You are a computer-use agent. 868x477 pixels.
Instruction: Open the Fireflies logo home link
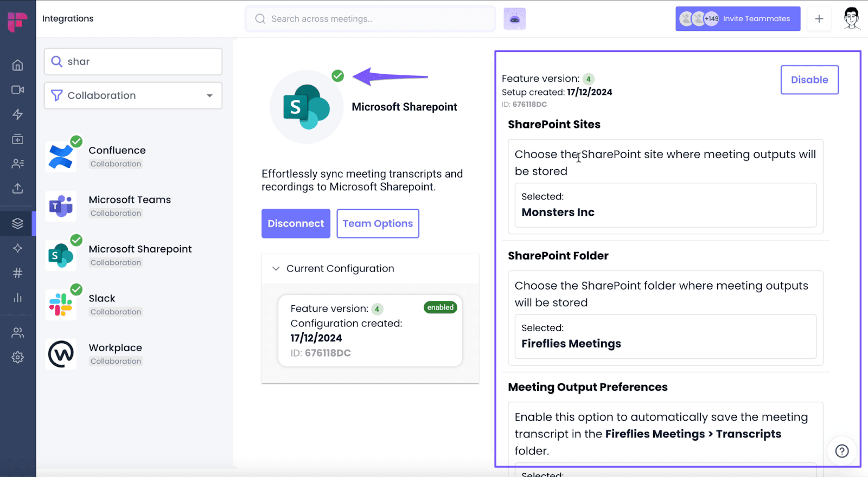pyautogui.click(x=17, y=22)
